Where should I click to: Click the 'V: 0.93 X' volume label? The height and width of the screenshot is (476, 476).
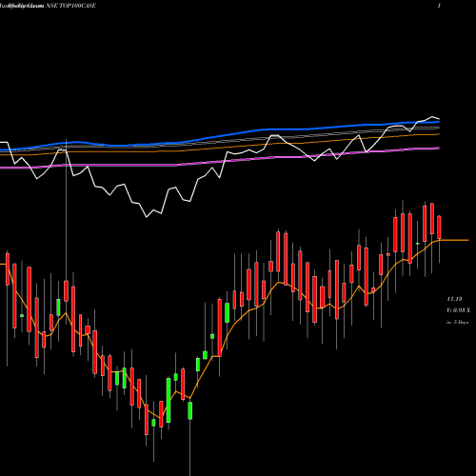459,310
